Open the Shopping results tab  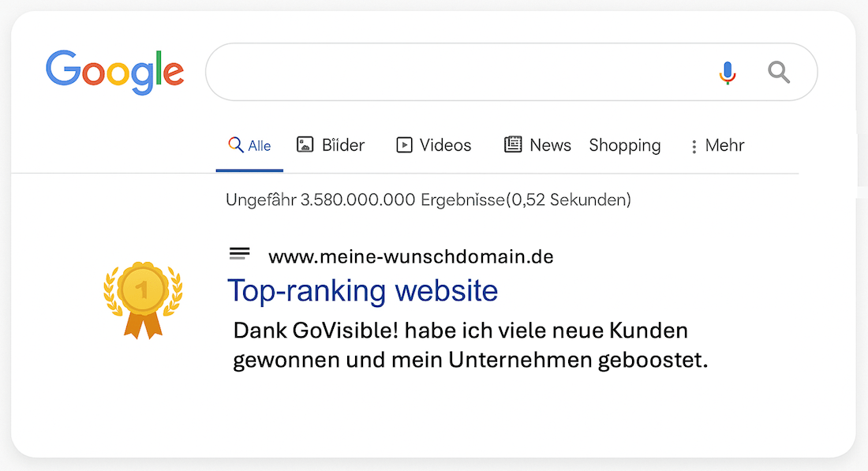pyautogui.click(x=624, y=145)
